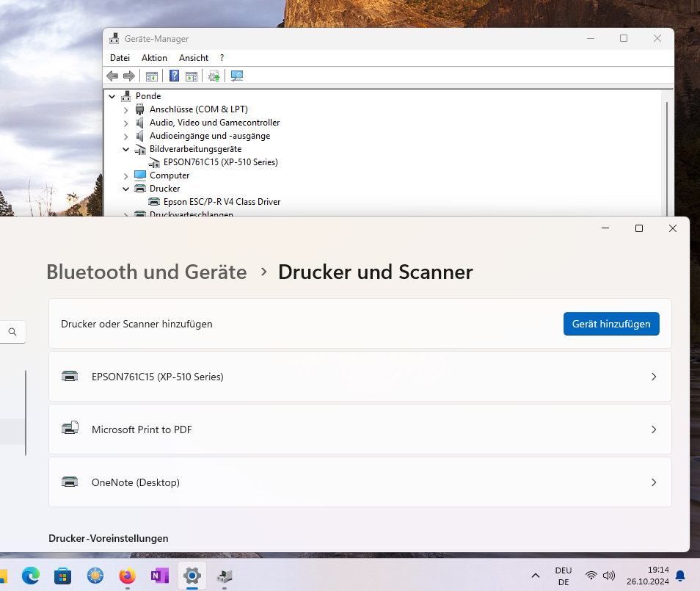Open the Aktion menu

tap(155, 57)
